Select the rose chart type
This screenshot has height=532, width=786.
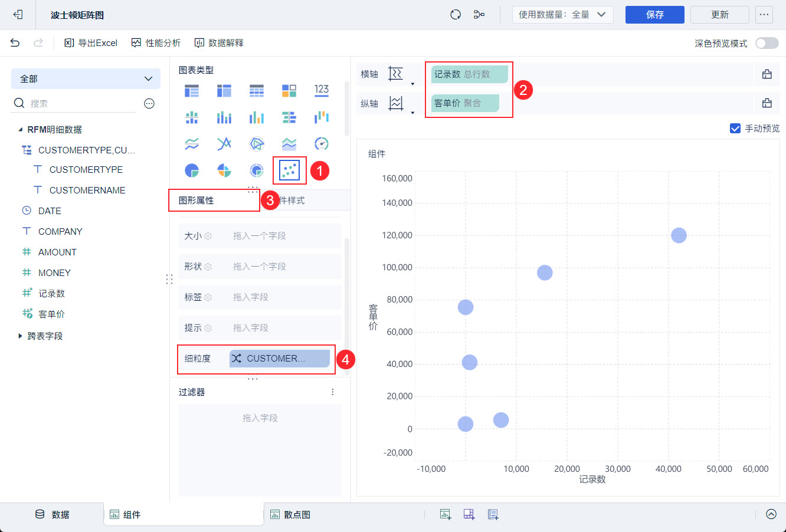[x=224, y=170]
